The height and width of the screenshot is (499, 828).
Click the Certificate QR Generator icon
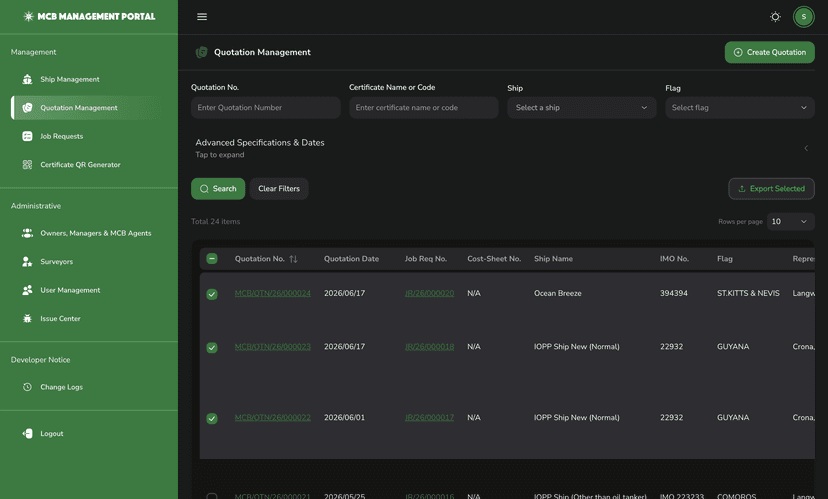pyautogui.click(x=27, y=165)
